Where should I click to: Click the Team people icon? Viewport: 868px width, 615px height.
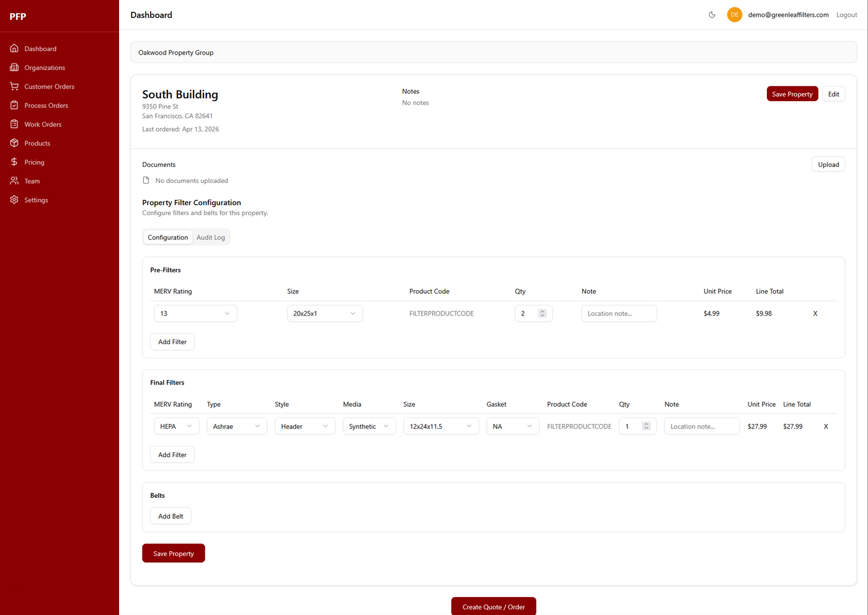[14, 181]
